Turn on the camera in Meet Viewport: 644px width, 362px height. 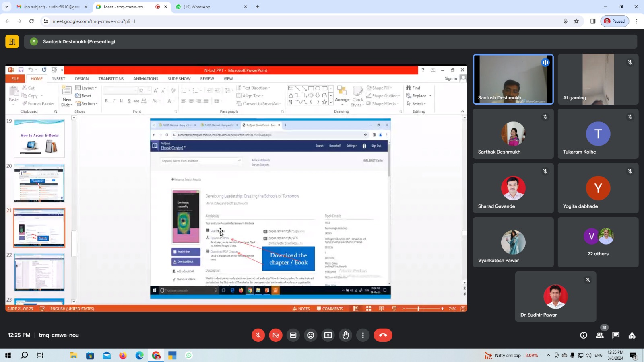pyautogui.click(x=276, y=335)
